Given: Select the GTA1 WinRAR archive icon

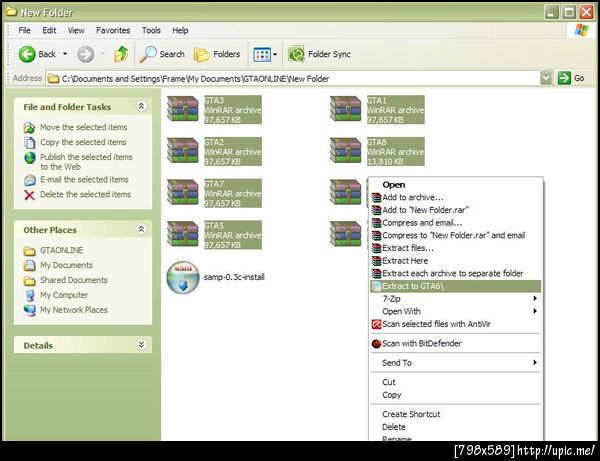Looking at the screenshot, I should (346, 109).
